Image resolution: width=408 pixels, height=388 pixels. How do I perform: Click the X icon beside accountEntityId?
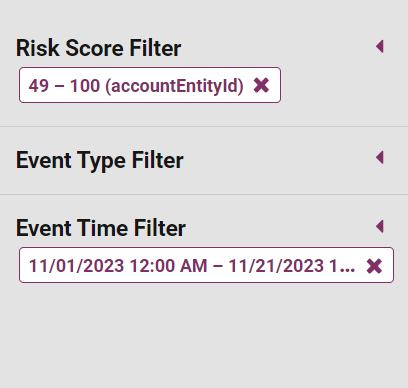[261, 85]
